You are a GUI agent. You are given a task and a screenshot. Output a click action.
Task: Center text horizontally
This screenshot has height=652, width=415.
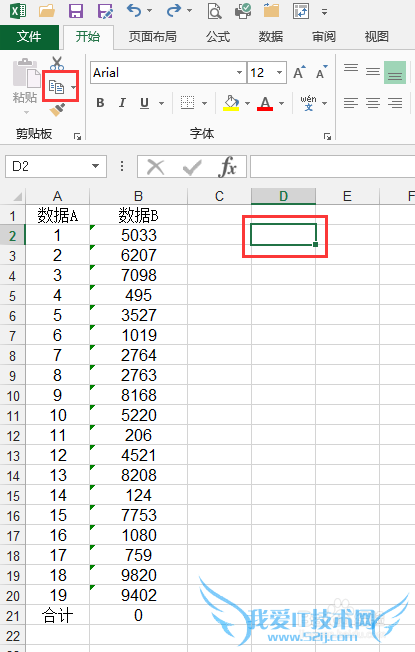(373, 103)
